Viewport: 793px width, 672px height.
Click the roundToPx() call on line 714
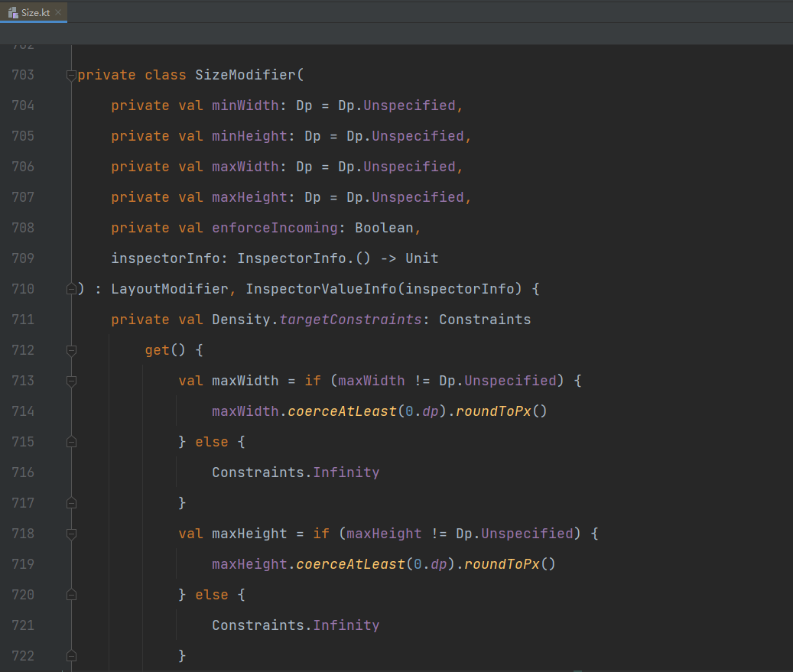[502, 411]
